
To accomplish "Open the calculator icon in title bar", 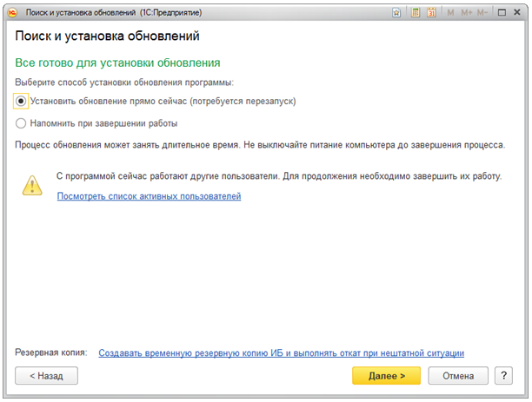I will click(x=416, y=13).
